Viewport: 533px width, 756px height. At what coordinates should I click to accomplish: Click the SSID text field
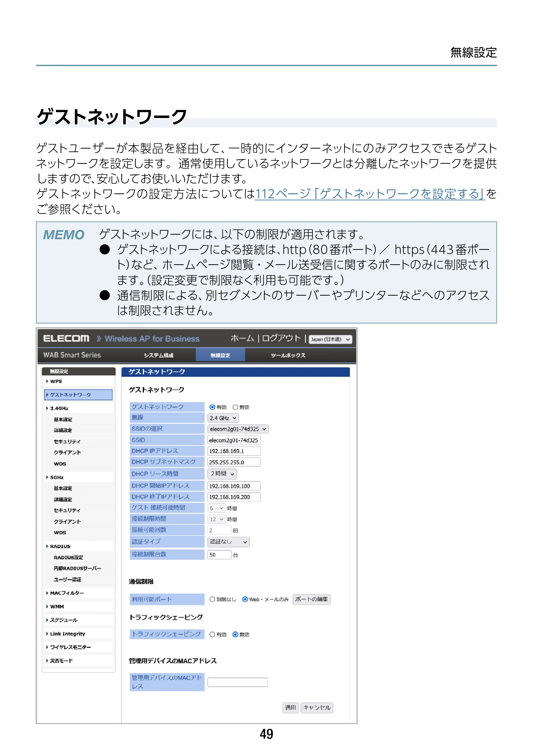coord(234,440)
